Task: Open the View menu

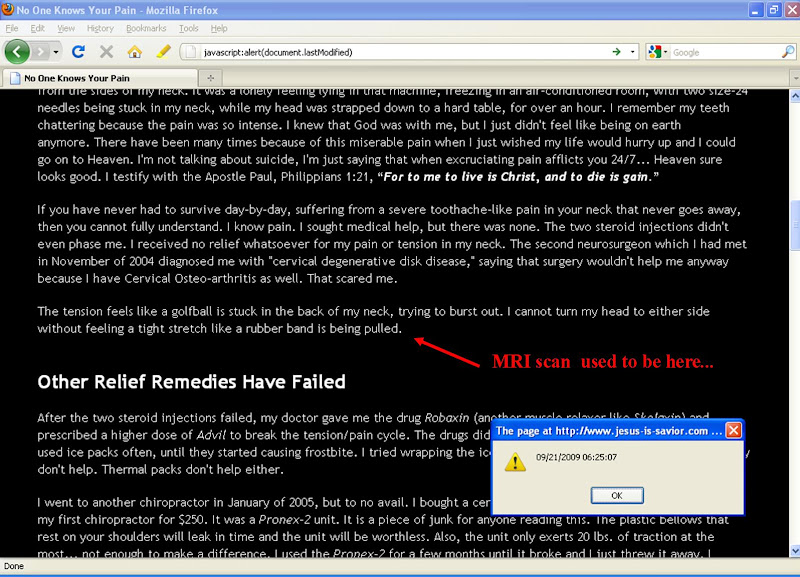Action: [66, 28]
